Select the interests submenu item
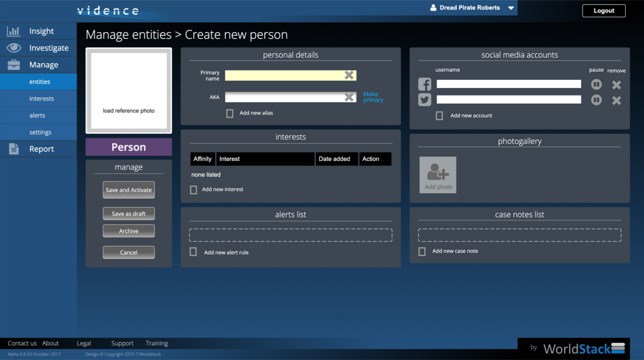Screen dimensions: 644x360 [38, 99]
